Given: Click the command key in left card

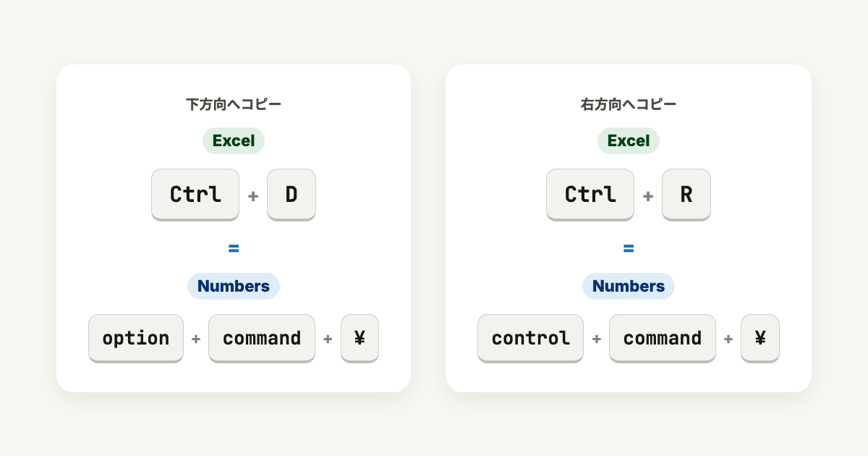Looking at the screenshot, I should point(262,338).
